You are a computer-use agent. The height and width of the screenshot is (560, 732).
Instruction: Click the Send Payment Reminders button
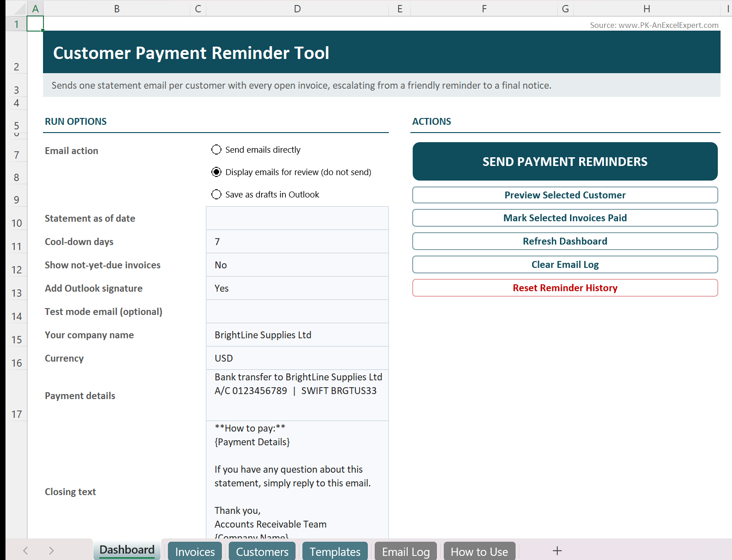(565, 161)
